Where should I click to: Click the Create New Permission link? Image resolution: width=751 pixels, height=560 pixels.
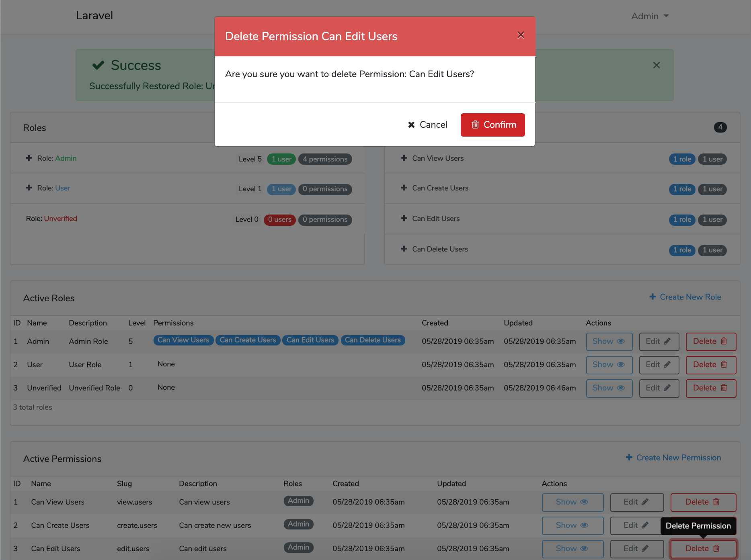(673, 458)
